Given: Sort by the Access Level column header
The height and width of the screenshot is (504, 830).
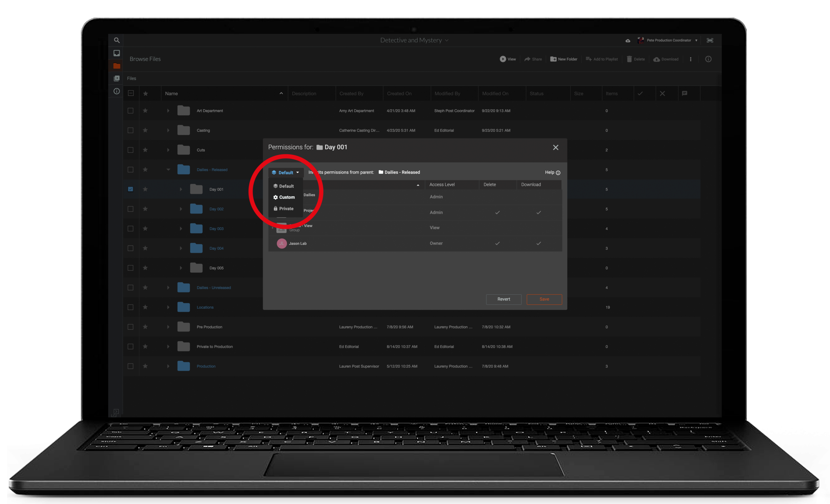Looking at the screenshot, I should click(442, 185).
